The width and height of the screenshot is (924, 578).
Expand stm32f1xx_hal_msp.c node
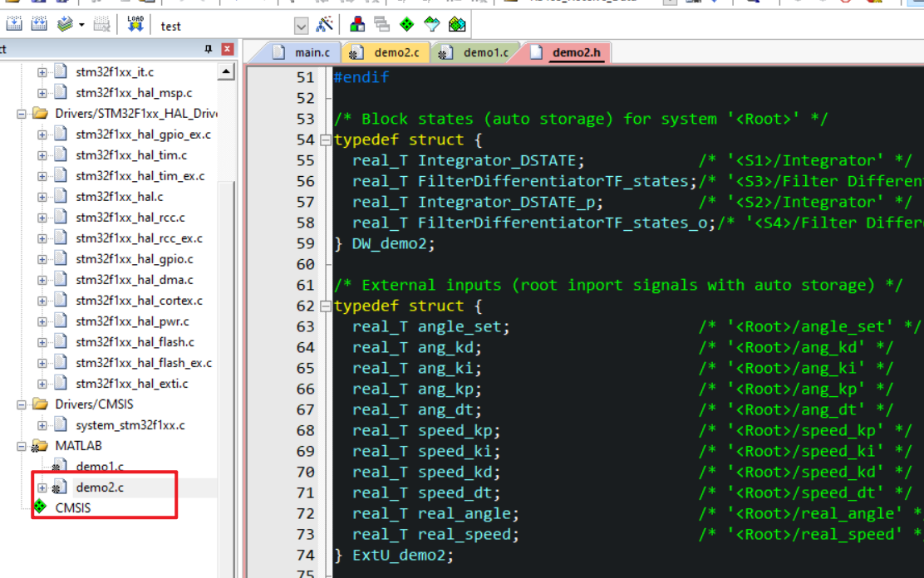coord(42,93)
